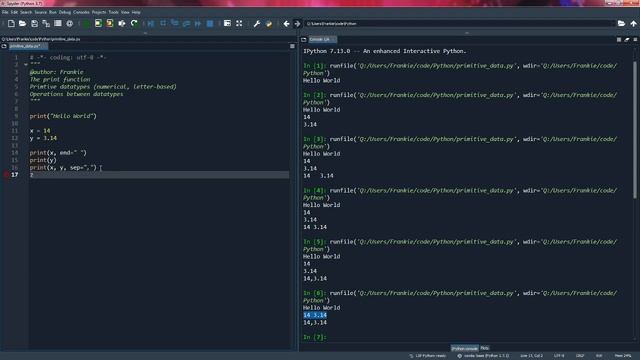This screenshot has width=640, height=360.
Task: Open the Search menu
Action: point(26,12)
